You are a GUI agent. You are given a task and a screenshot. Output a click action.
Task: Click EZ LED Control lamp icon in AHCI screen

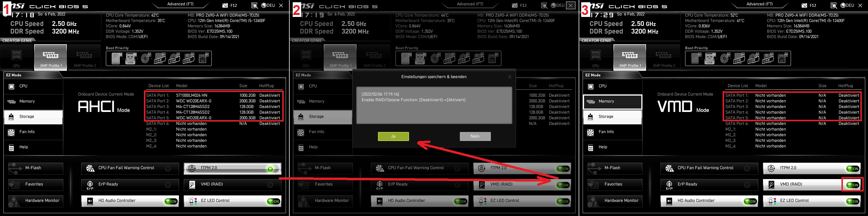click(x=193, y=201)
